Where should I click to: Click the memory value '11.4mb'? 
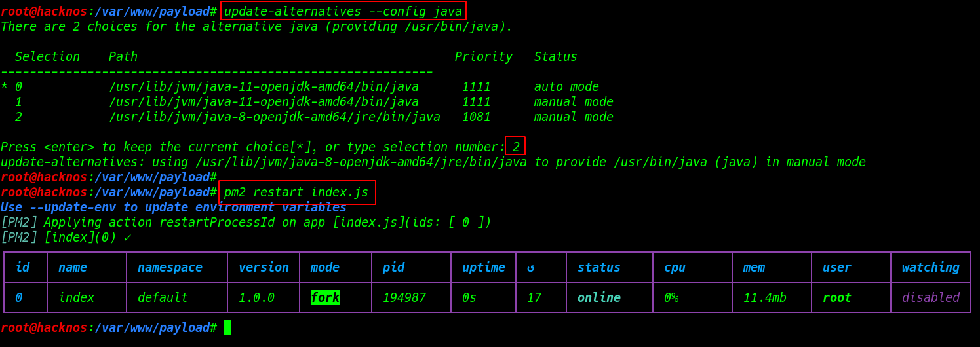coord(765,298)
